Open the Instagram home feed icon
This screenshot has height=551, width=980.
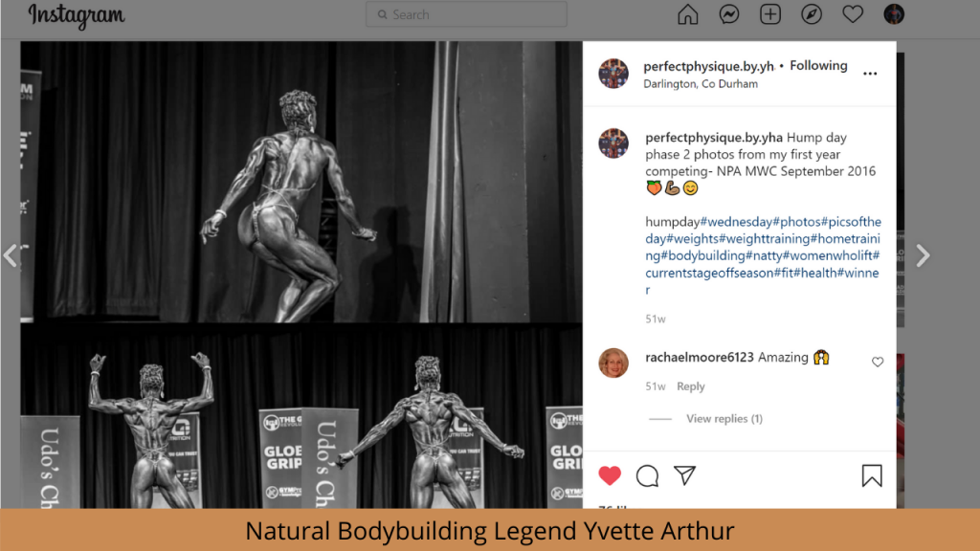coord(687,14)
